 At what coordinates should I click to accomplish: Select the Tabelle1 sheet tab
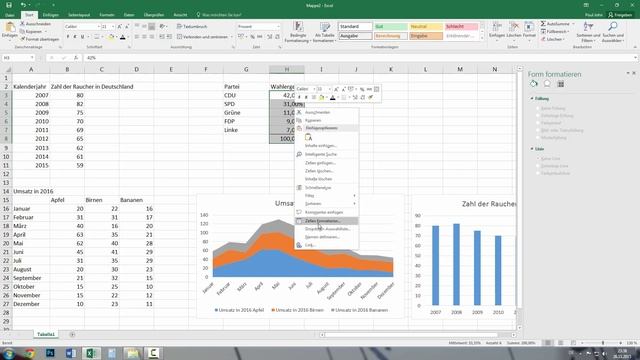46,334
